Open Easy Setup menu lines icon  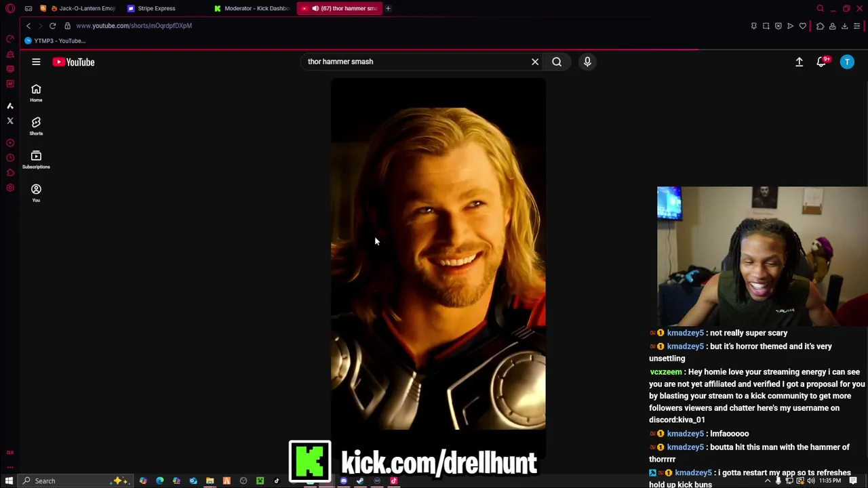[856, 26]
